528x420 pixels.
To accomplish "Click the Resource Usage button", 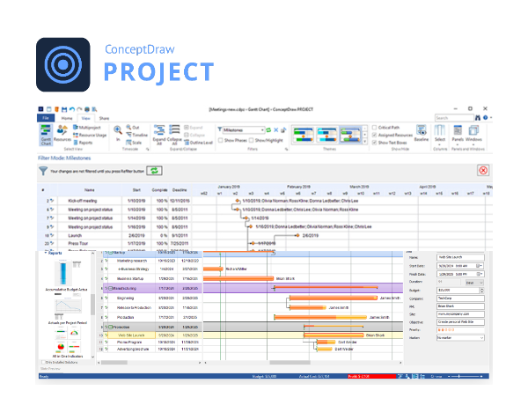I will (90, 135).
